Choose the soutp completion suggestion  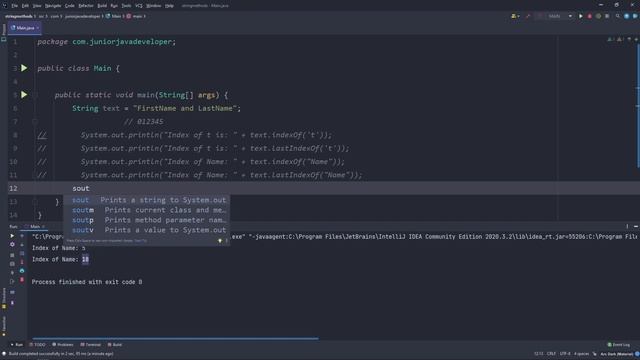[x=146, y=220]
